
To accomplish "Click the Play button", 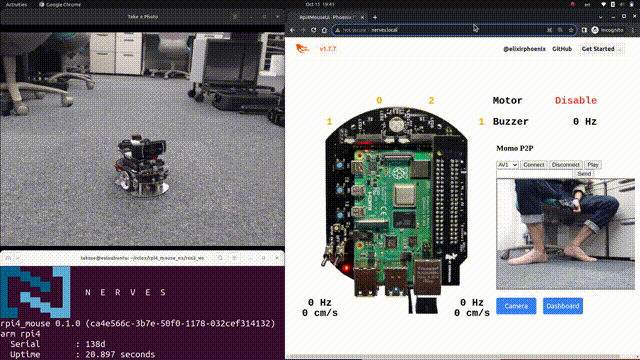I will (593, 165).
